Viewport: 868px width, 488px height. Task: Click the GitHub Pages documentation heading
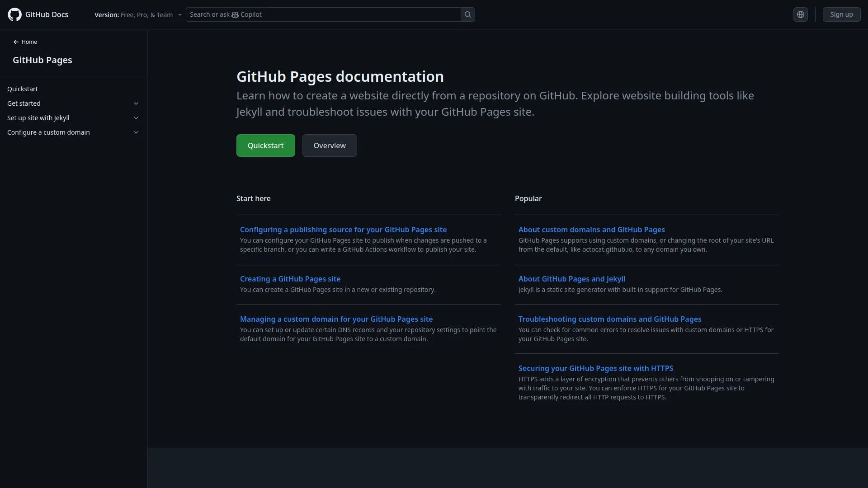pos(340,76)
